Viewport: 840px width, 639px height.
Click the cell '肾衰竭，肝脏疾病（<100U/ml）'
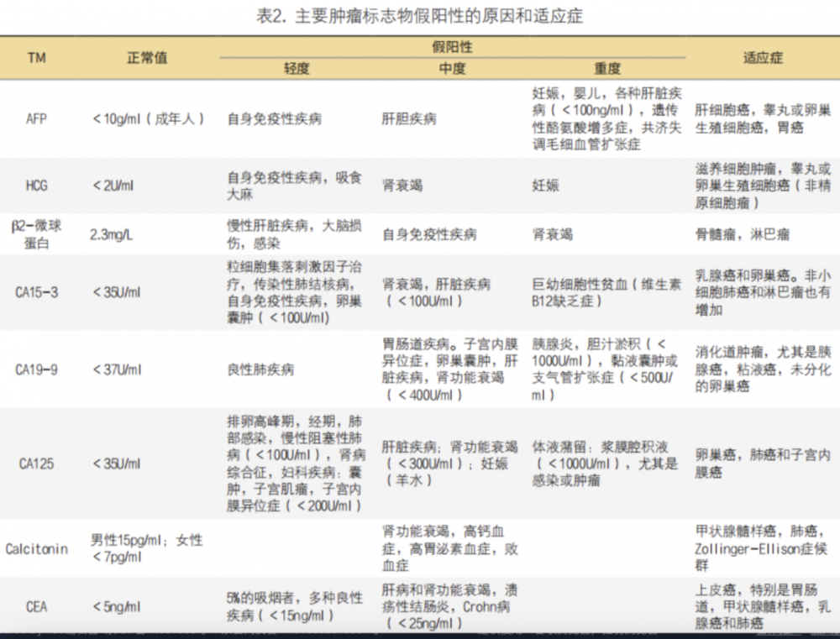[x=435, y=292]
